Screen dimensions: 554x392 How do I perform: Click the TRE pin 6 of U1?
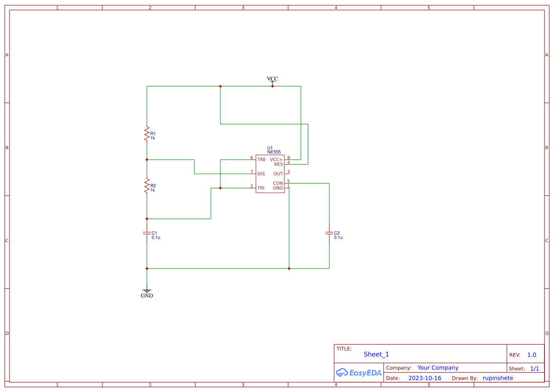click(253, 160)
